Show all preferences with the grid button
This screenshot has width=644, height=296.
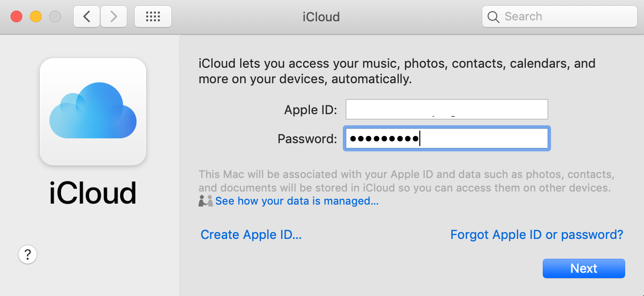click(153, 17)
